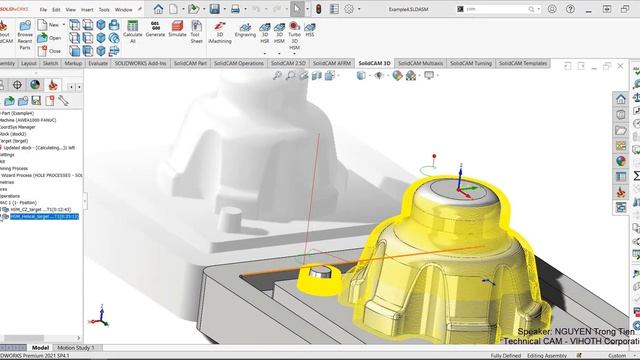Expand the search box dropdown arrow
Screen dimensions: 640x360
click(538, 9)
